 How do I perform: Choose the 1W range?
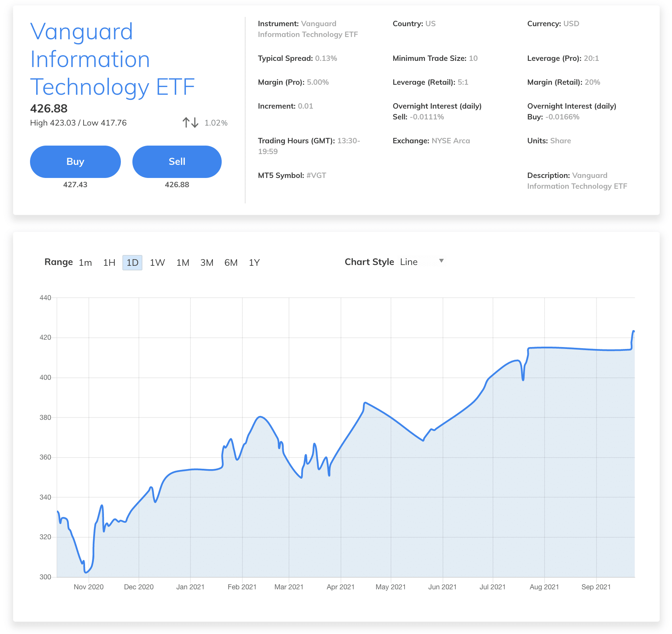[157, 263]
